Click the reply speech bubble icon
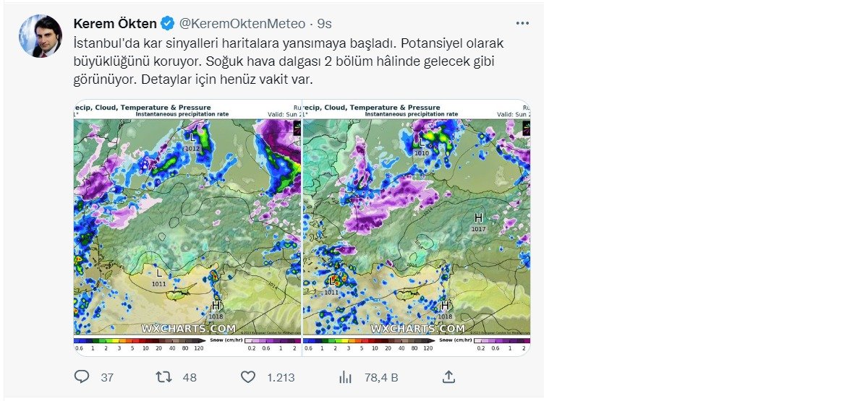The image size is (868, 401). (x=82, y=377)
